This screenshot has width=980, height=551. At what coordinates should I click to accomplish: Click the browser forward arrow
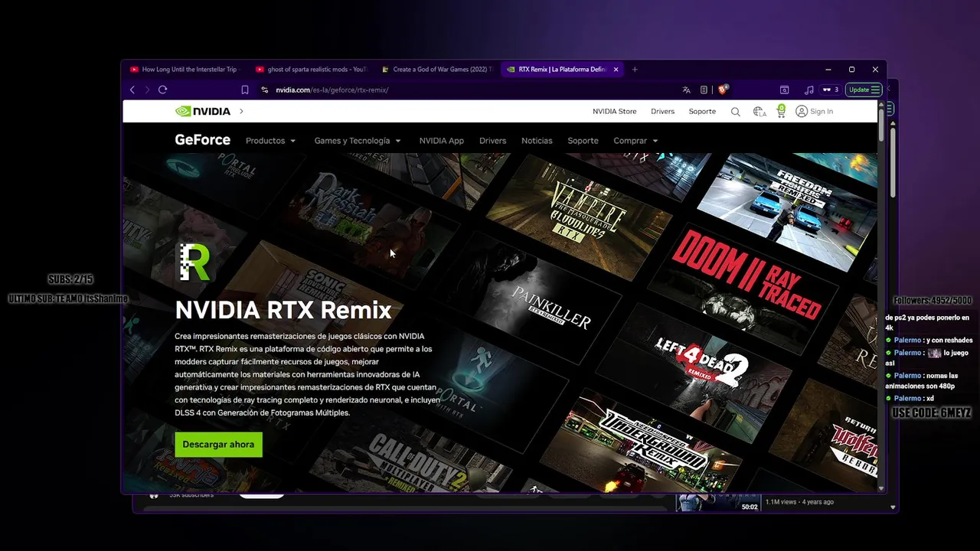[147, 90]
